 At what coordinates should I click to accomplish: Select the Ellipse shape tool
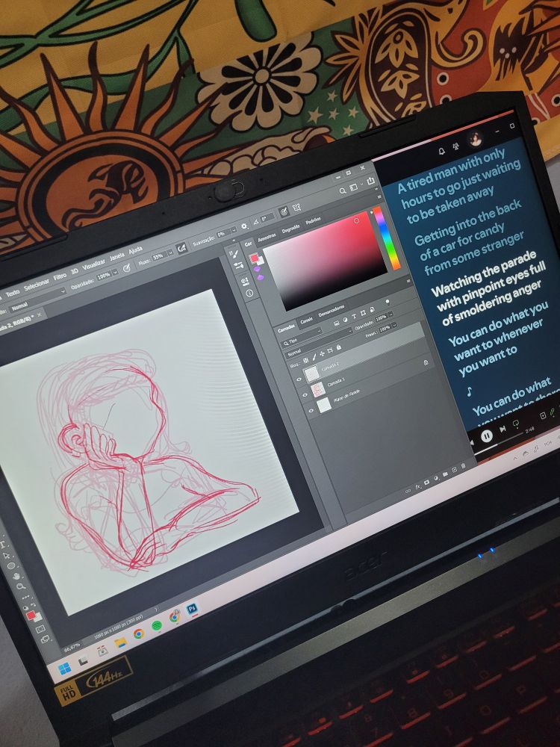click(x=11, y=566)
